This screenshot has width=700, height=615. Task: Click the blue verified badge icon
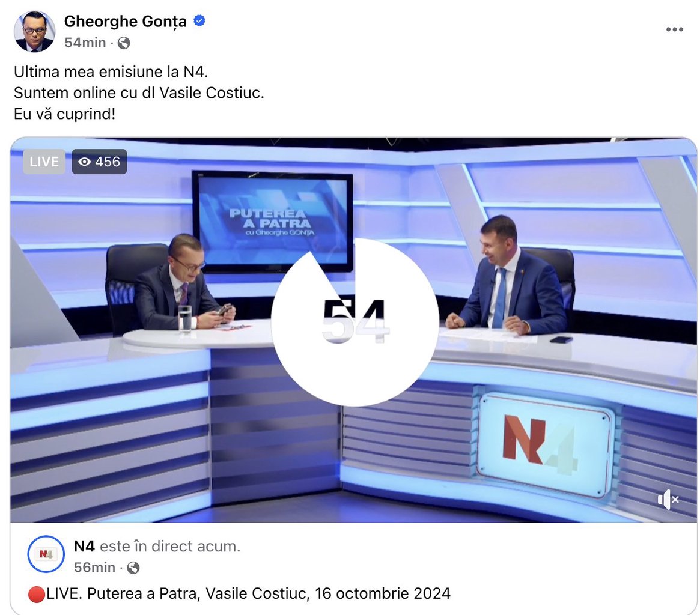(x=199, y=20)
